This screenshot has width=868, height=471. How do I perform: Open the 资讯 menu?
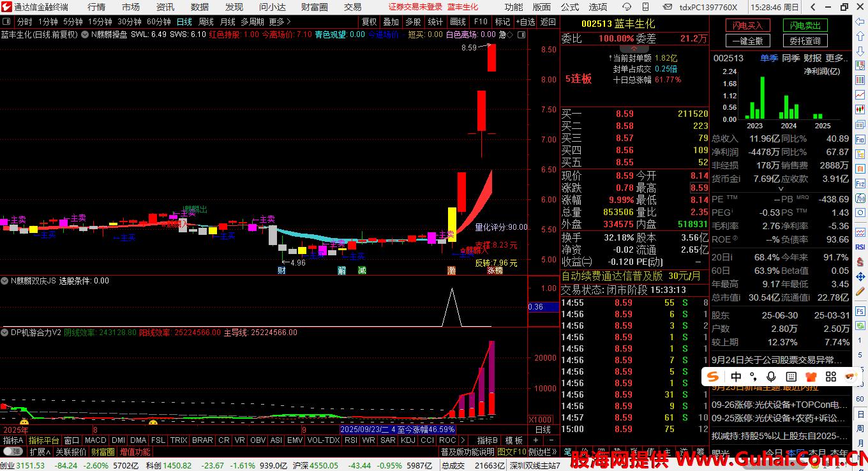[x=165, y=7]
